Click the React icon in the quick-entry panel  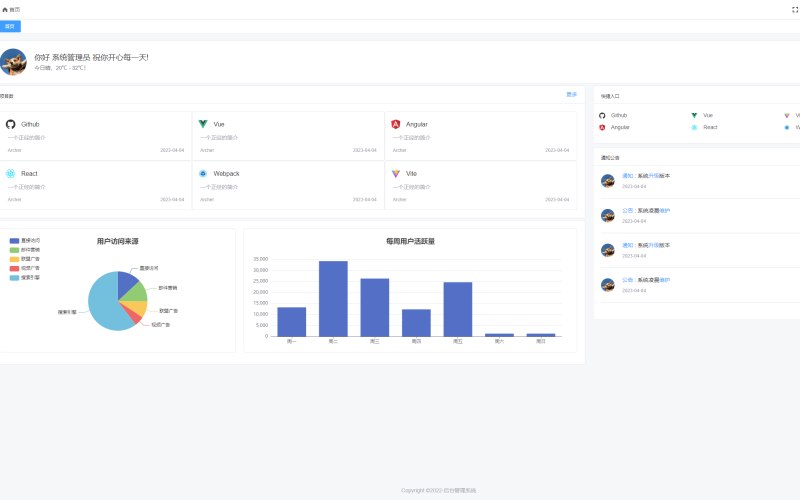pyautogui.click(x=694, y=128)
